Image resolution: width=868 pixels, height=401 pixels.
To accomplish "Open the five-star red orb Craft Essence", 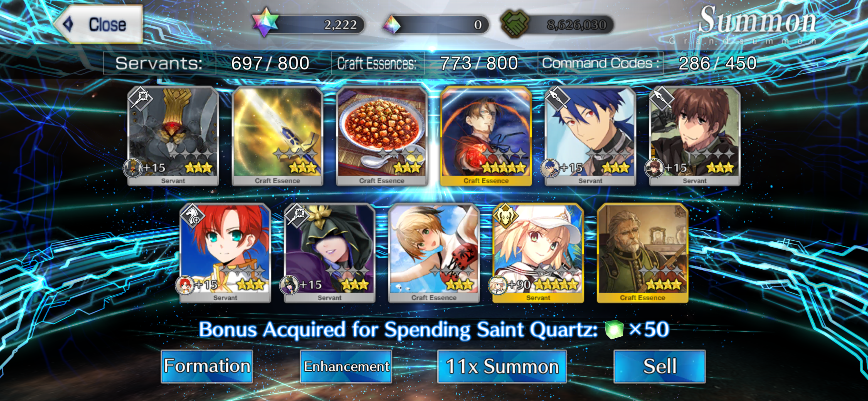I will (486, 136).
